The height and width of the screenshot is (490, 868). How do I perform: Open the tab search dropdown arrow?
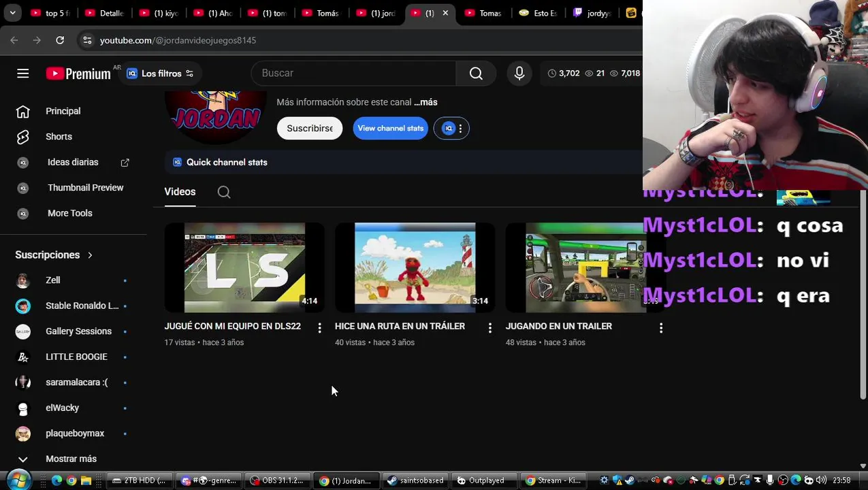click(x=12, y=13)
